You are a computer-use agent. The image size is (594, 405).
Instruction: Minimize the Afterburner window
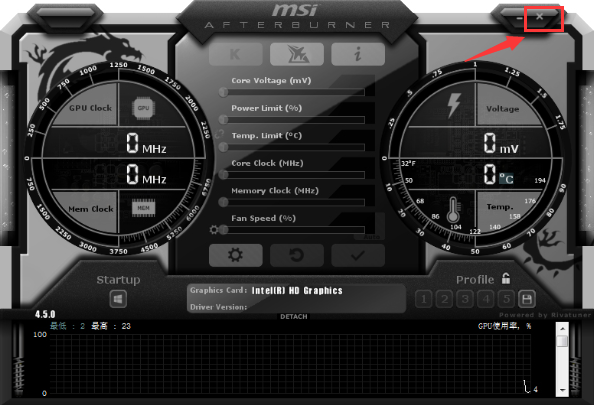[520, 17]
